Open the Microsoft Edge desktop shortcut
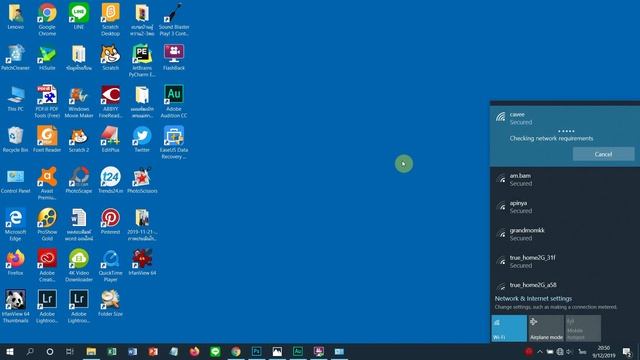Image resolution: width=640 pixels, height=360 pixels. click(16, 224)
